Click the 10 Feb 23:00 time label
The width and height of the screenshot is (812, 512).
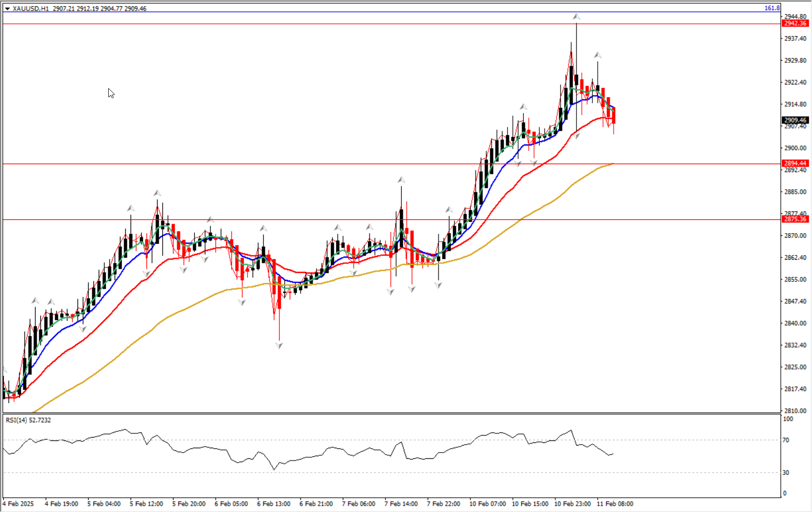point(572,504)
